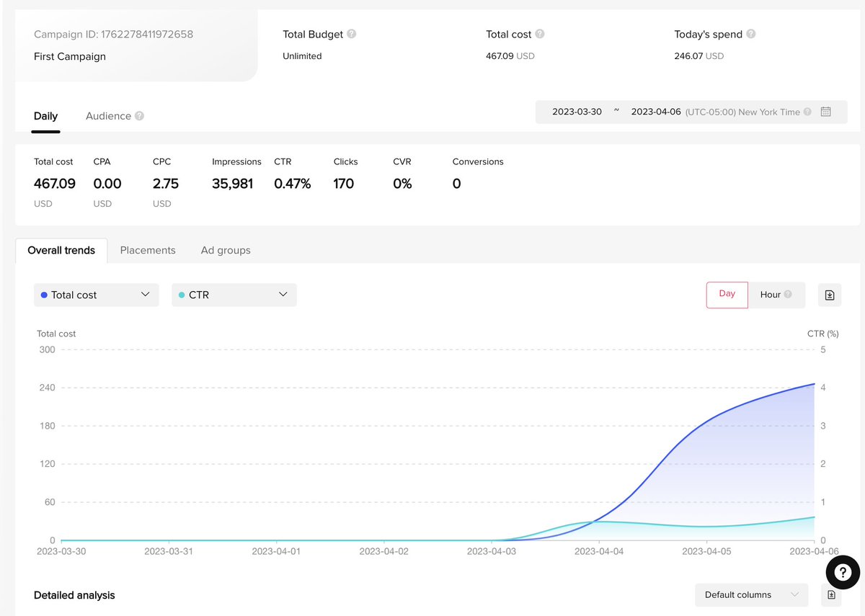The width and height of the screenshot is (865, 616).
Task: Export the detailed analysis with download icon
Action: pos(831,595)
